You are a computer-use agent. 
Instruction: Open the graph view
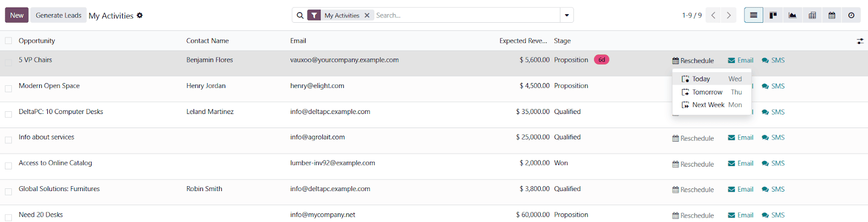pos(793,15)
